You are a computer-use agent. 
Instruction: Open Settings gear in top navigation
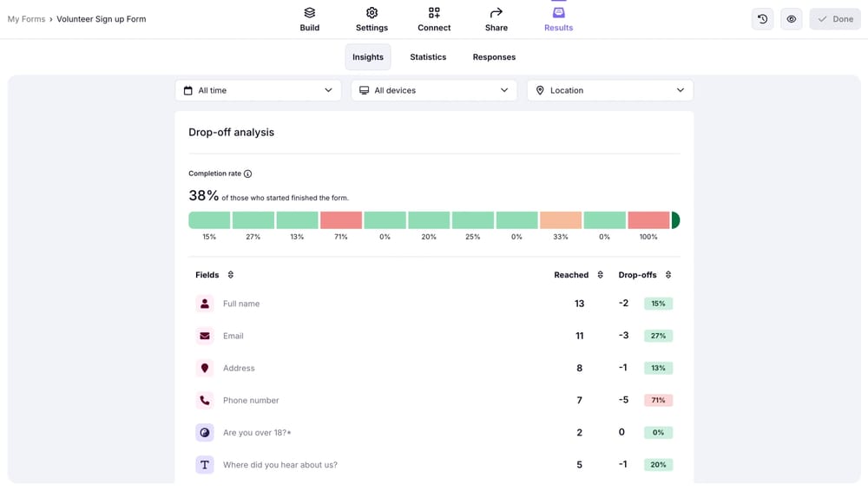(x=372, y=13)
